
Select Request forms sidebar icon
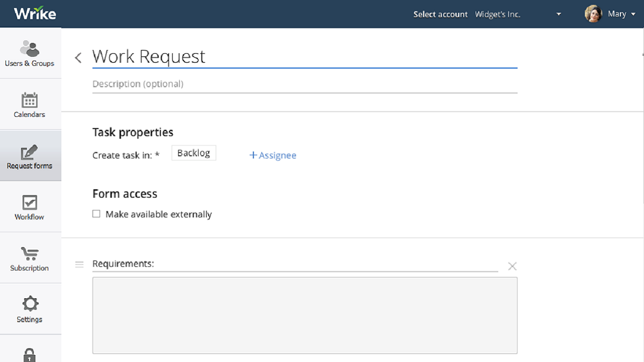30,152
